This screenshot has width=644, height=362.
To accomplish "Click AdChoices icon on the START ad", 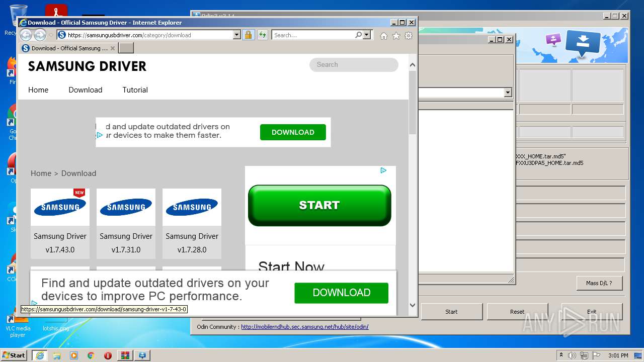I will [x=383, y=170].
